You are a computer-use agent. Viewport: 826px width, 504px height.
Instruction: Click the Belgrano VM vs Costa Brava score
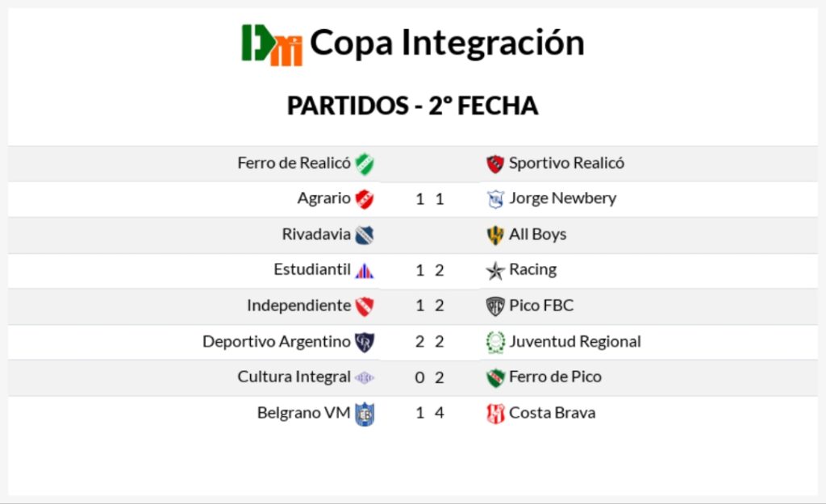pyautogui.click(x=430, y=413)
